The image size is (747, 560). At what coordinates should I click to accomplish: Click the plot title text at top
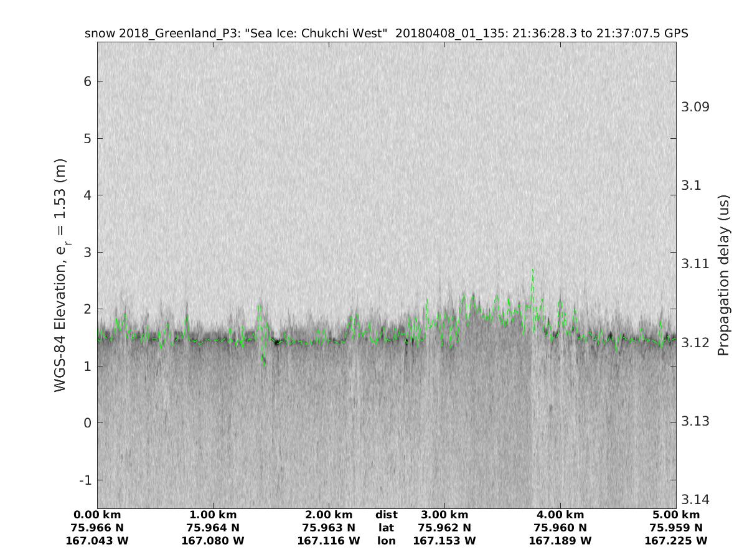click(386, 34)
